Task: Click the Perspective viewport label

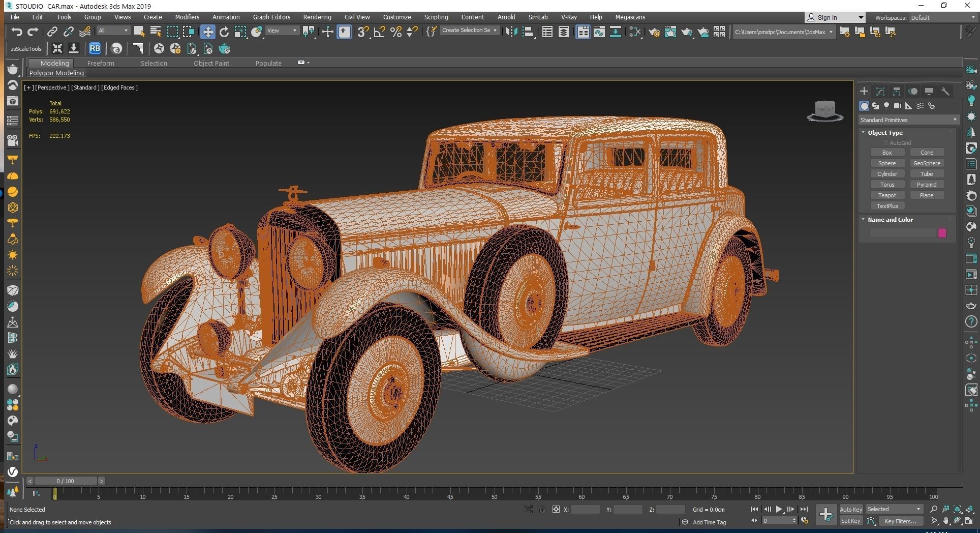Action: [52, 87]
